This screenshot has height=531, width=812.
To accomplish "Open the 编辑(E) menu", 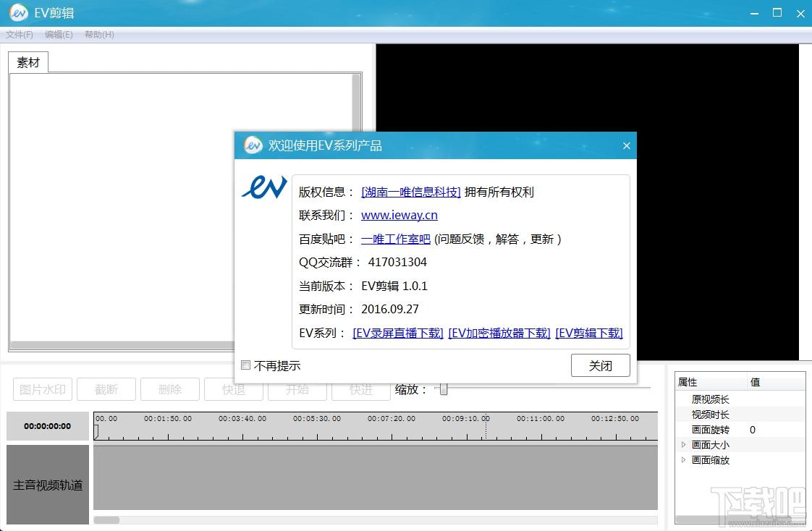I will point(59,35).
